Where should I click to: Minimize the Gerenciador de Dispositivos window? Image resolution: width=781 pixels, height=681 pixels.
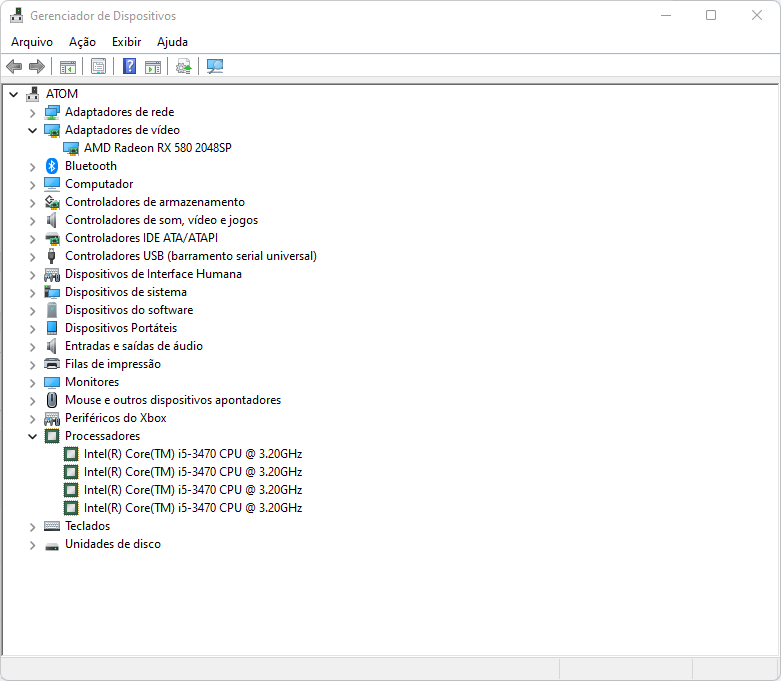[666, 15]
